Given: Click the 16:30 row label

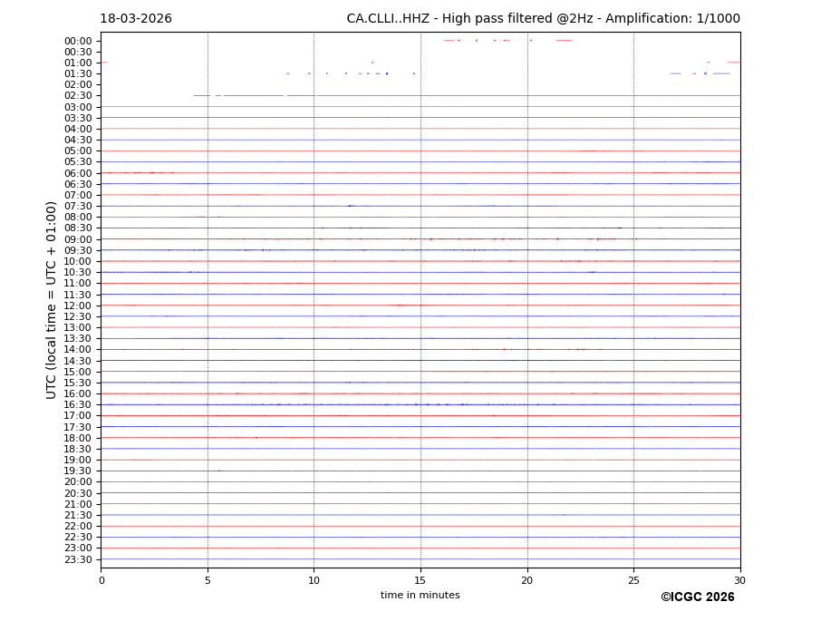Looking at the screenshot, I should (78, 405).
